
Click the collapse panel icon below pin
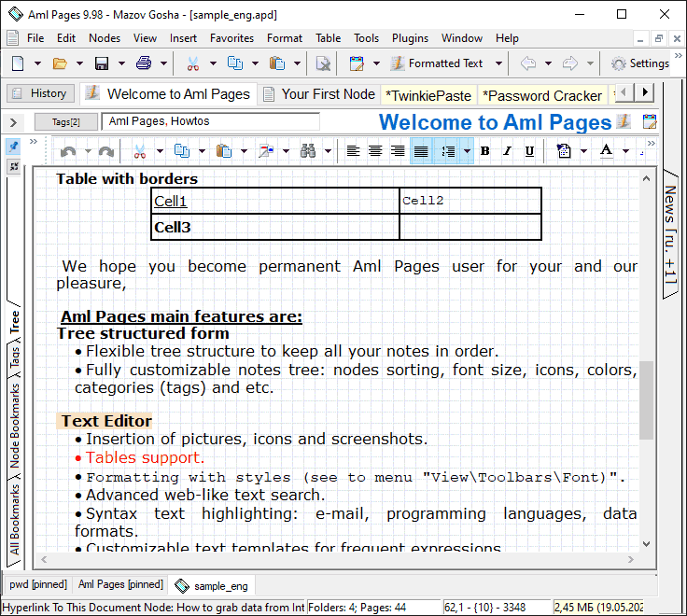pyautogui.click(x=14, y=166)
